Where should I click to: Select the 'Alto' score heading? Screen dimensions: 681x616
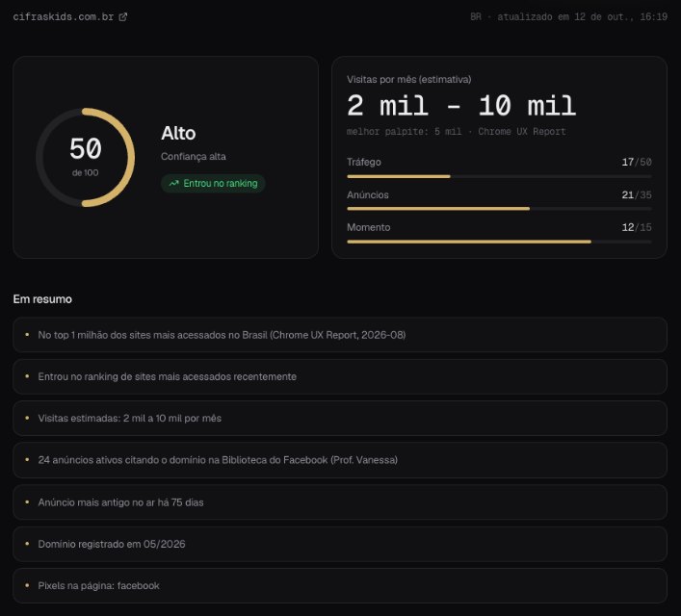click(178, 133)
